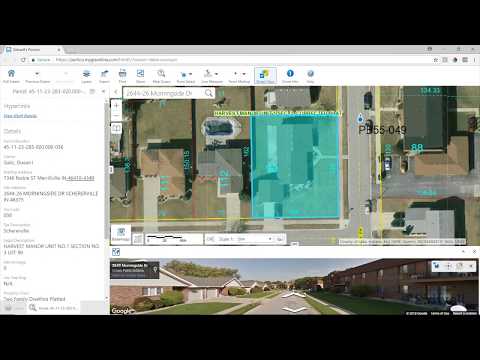
Task: Click the search magnifier button
Action: pos(209,93)
